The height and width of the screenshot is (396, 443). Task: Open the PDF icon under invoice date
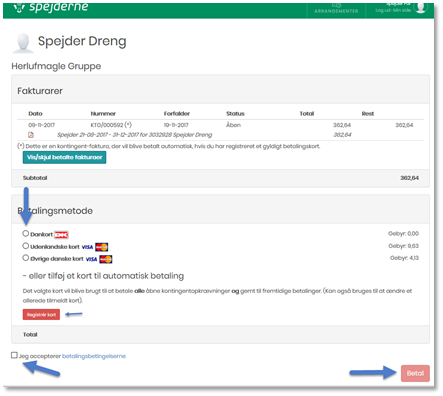31,135
